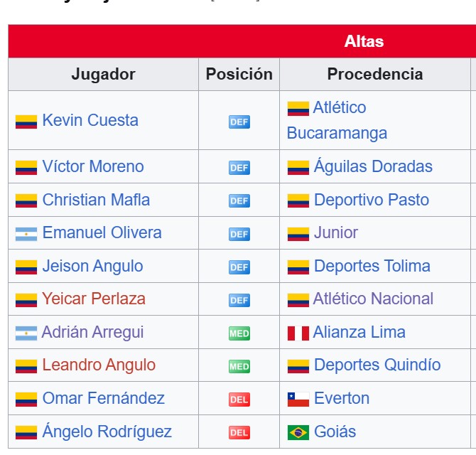
Task: Click the Jugador column header
Action: [x=103, y=74]
